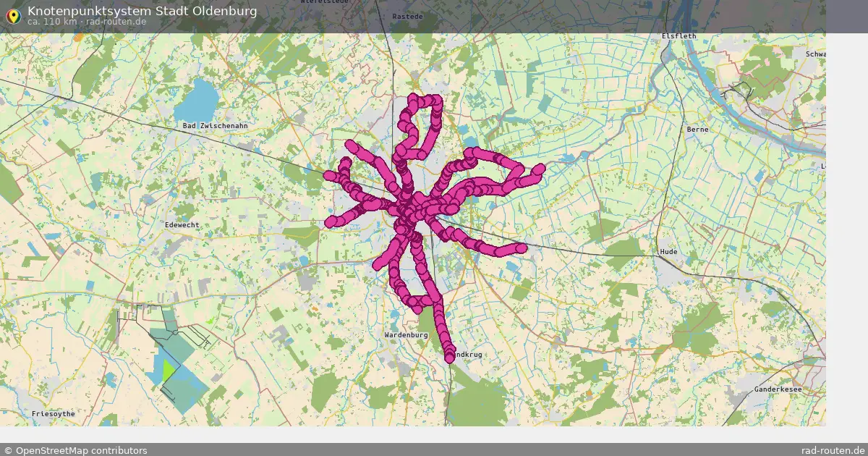Click the Rastede town label
868x456 pixels.
tap(407, 17)
